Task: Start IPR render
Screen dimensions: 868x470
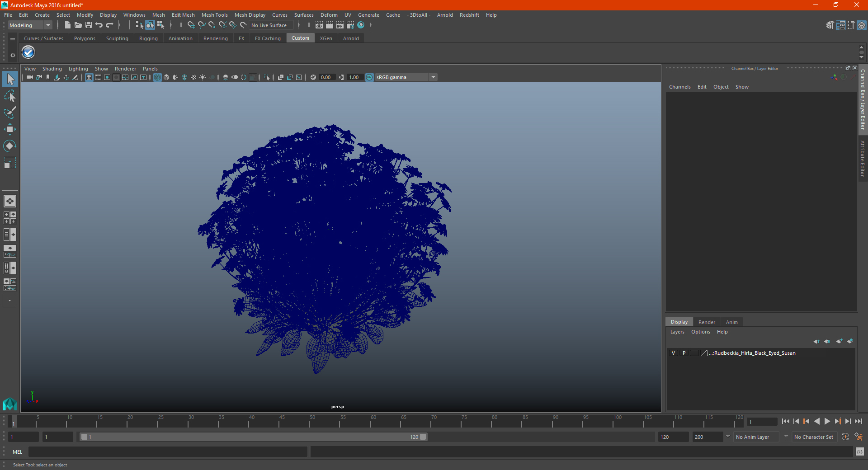Action: [340, 25]
